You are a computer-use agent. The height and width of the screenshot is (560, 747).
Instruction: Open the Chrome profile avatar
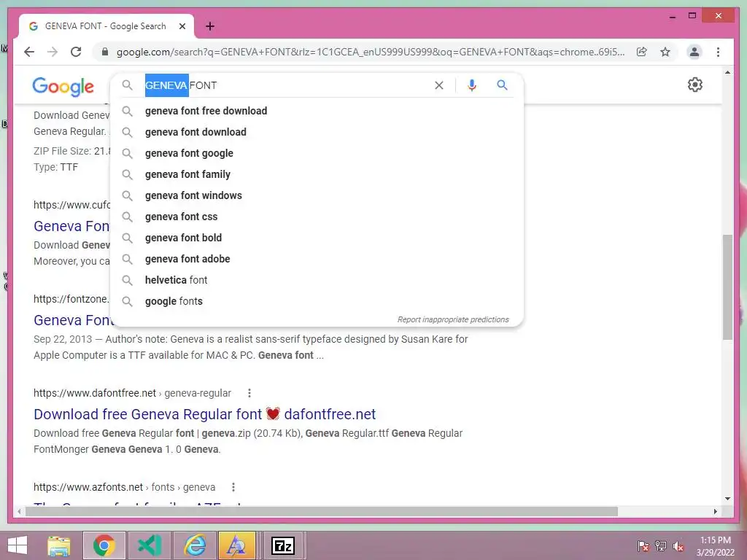pyautogui.click(x=694, y=52)
